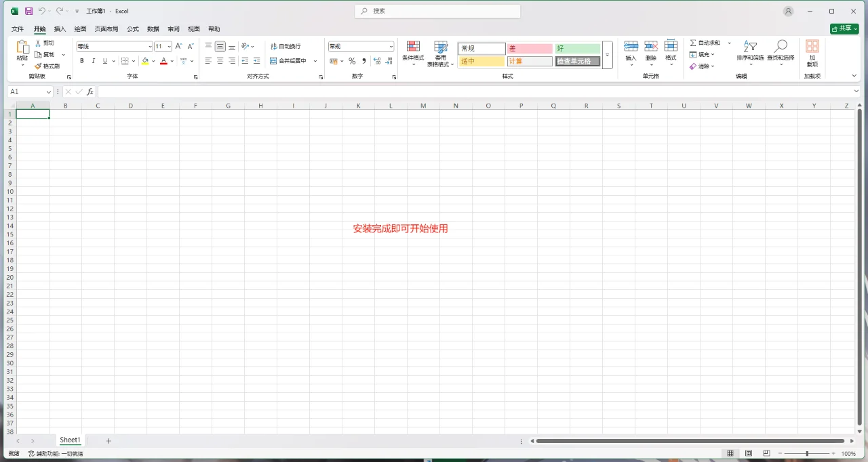This screenshot has height=462, width=868.
Task: Toggle merge and center (合并后居中)
Action: coord(288,60)
